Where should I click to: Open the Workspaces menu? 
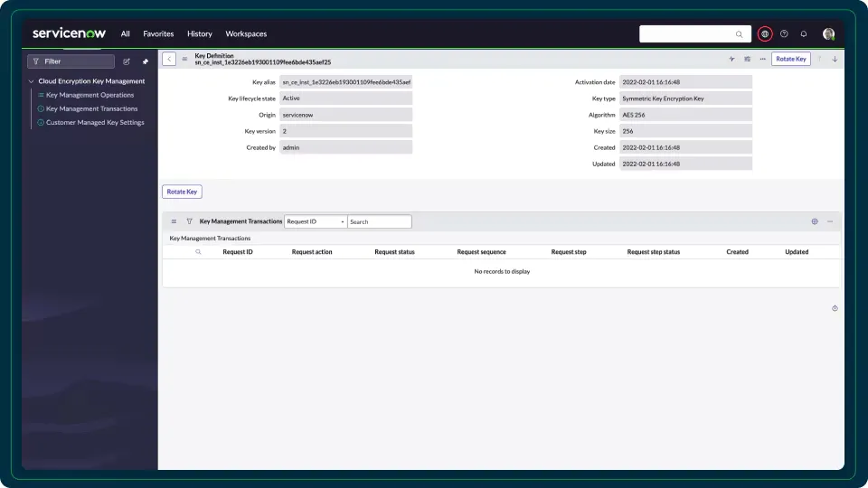click(246, 34)
